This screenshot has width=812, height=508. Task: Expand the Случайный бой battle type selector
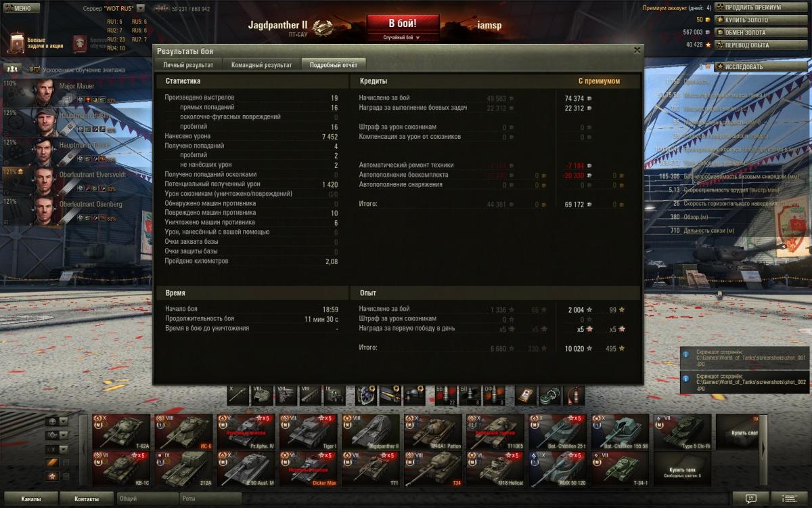coord(403,38)
